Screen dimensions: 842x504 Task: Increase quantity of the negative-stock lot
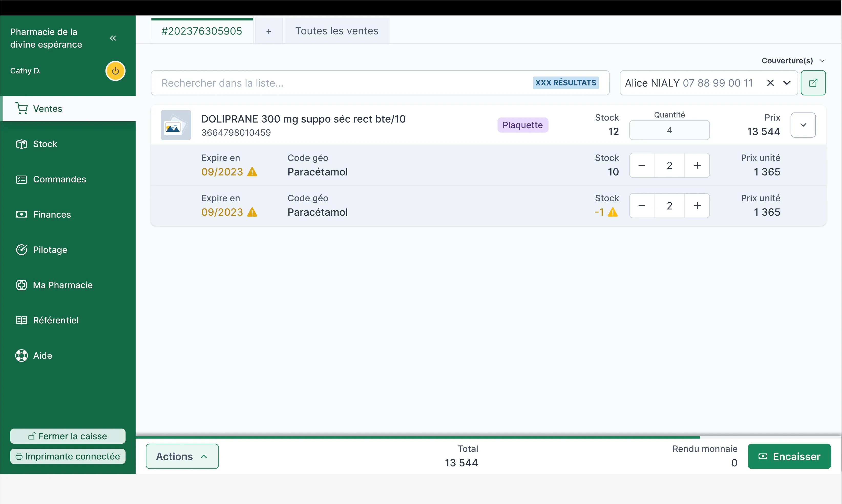click(697, 206)
